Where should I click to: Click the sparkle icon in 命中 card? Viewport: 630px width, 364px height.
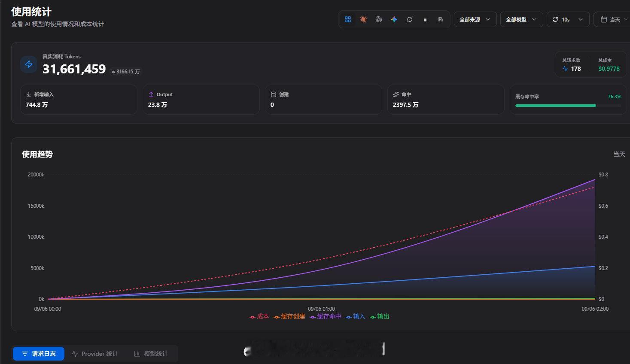pos(396,94)
